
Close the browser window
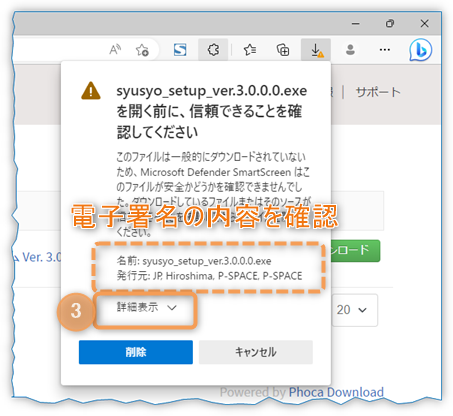(424, 24)
